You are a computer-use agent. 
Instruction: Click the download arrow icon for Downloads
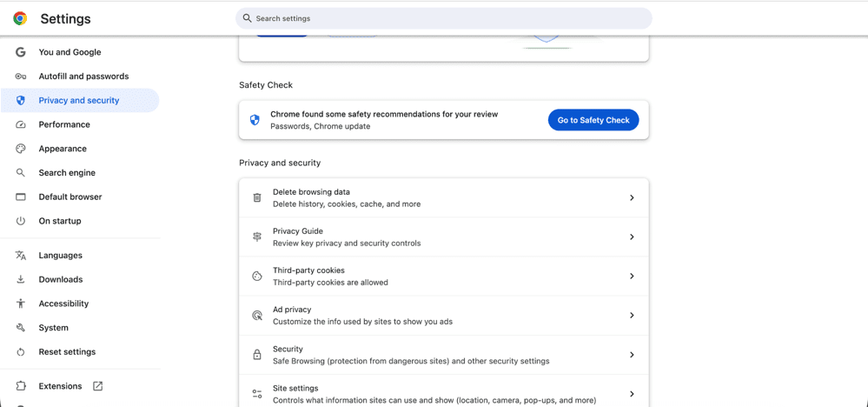pos(21,280)
